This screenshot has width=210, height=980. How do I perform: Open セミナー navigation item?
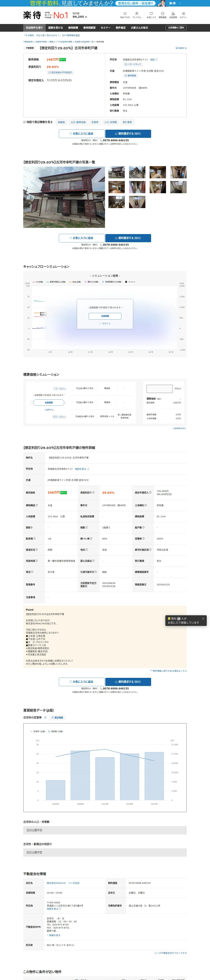(105, 28)
